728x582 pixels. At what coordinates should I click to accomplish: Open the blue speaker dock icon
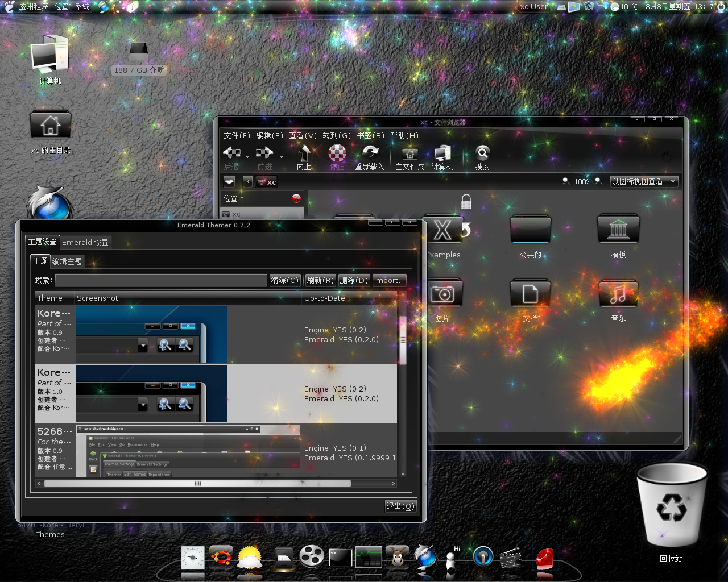click(483, 556)
